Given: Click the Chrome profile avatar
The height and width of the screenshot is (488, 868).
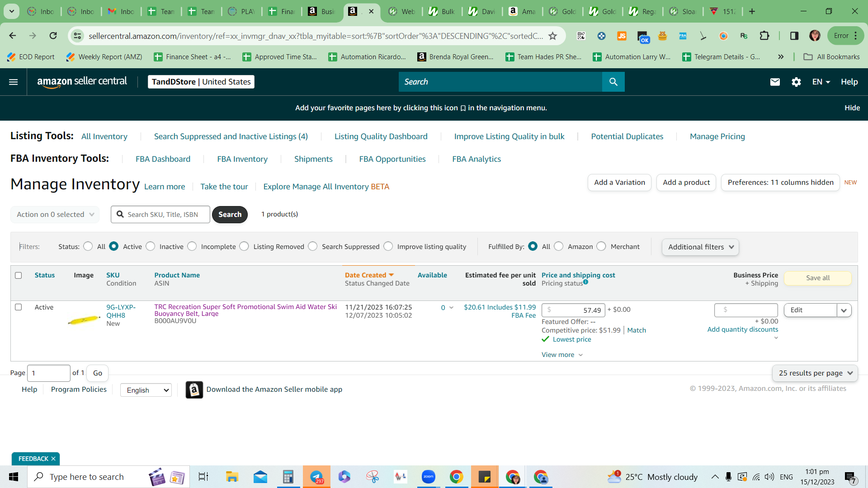Looking at the screenshot, I should 815,36.
